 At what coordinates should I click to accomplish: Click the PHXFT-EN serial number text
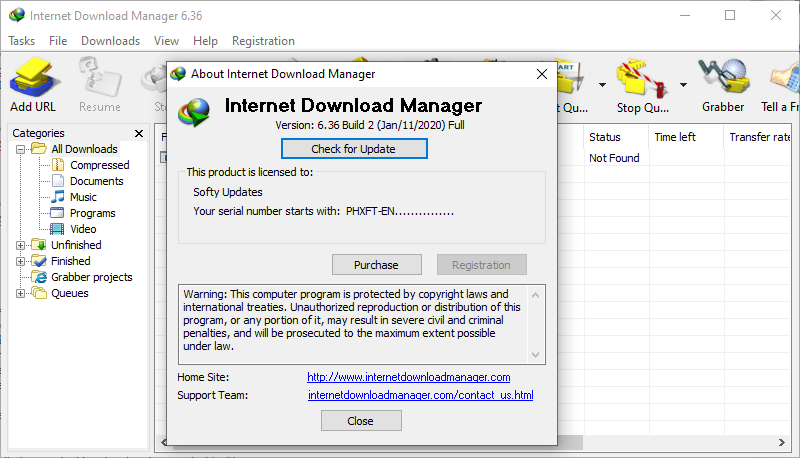coord(399,211)
